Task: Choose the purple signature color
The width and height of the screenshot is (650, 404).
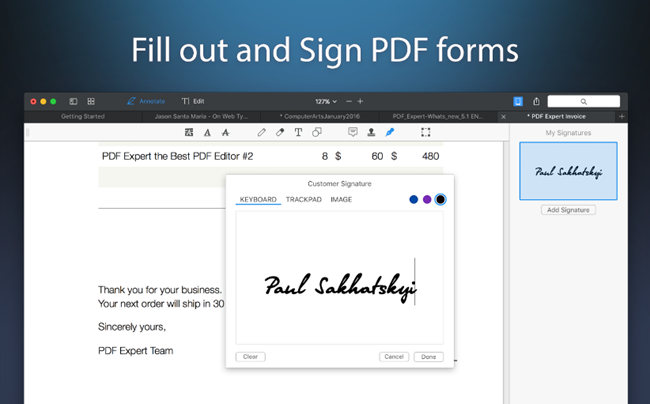Action: click(427, 199)
